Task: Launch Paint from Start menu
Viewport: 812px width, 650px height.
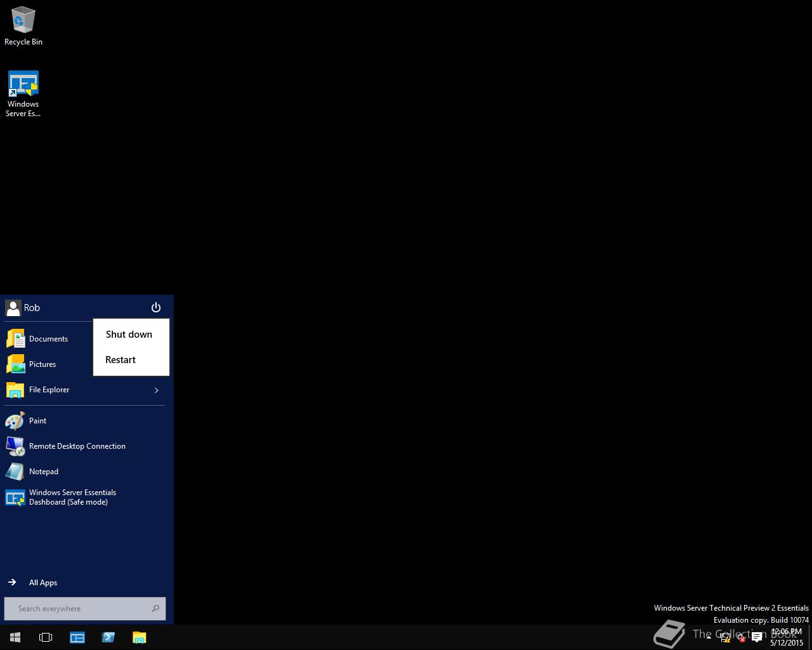Action: (x=84, y=421)
